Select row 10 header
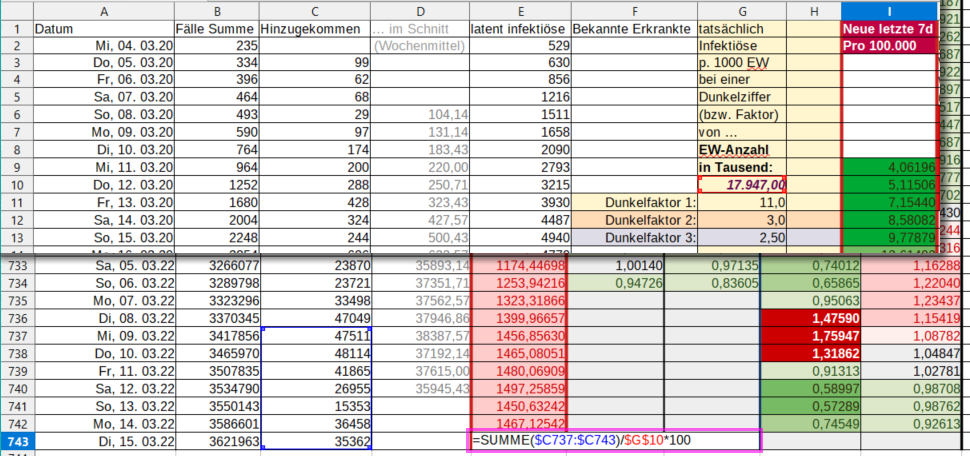The image size is (970, 456). (x=17, y=185)
